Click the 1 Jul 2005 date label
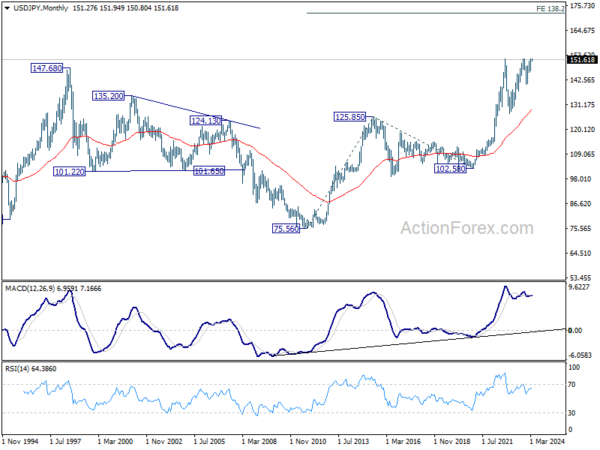This screenshot has height=450, width=600. point(209,442)
